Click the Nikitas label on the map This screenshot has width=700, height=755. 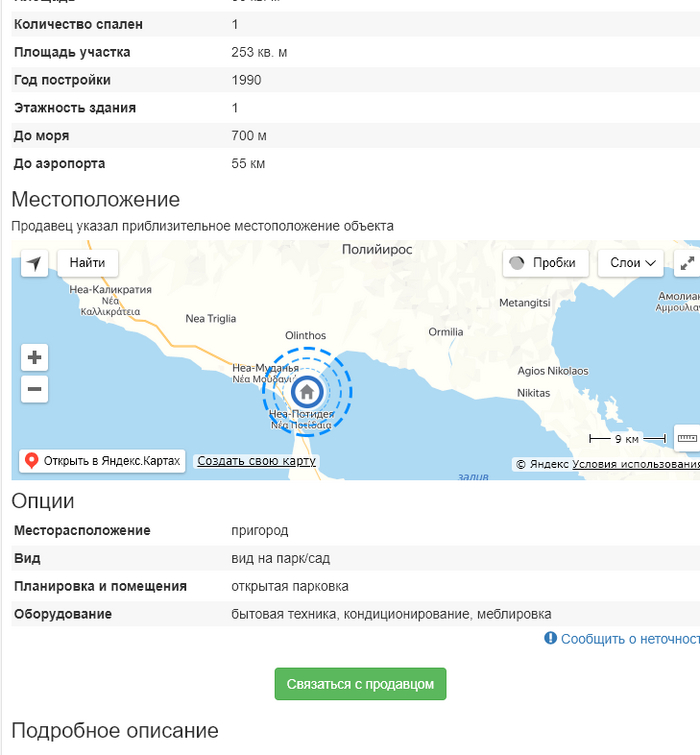[x=533, y=393]
